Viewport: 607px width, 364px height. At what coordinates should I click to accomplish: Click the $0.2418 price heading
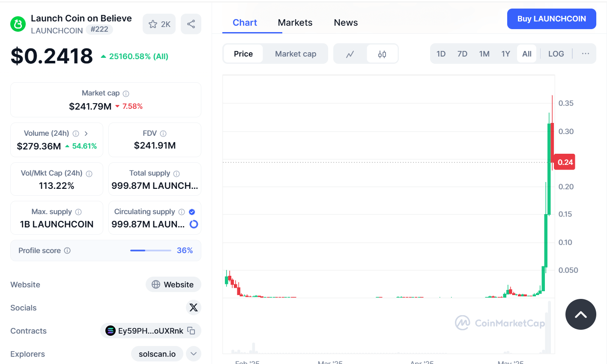click(51, 56)
